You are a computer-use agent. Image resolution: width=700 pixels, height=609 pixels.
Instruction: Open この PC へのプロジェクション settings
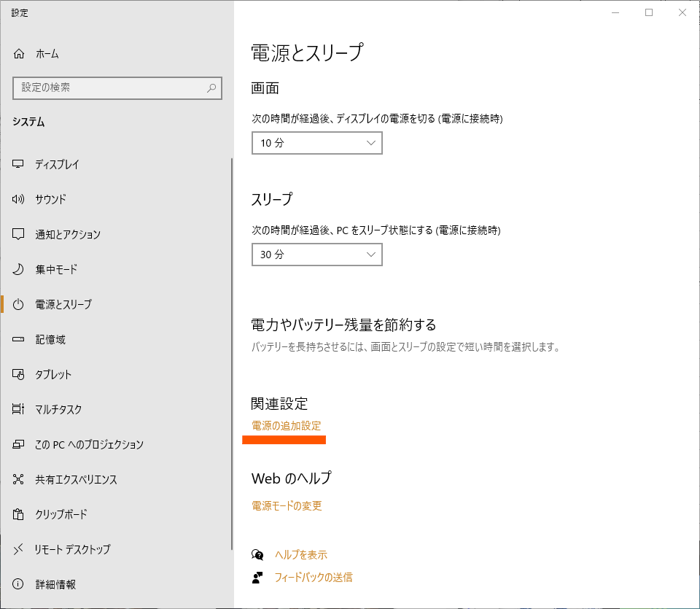[x=89, y=444]
